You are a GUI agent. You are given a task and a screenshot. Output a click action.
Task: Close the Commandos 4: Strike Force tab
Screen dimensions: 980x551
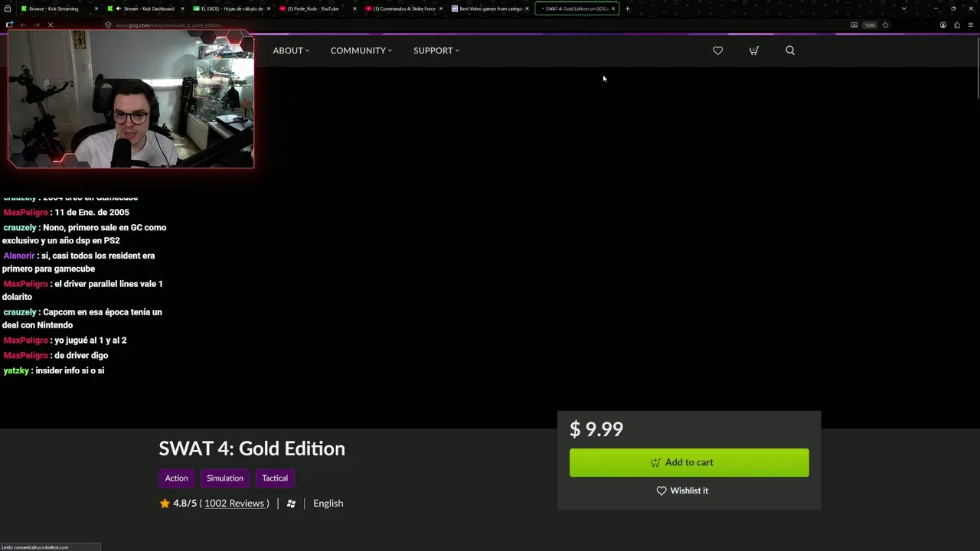440,8
